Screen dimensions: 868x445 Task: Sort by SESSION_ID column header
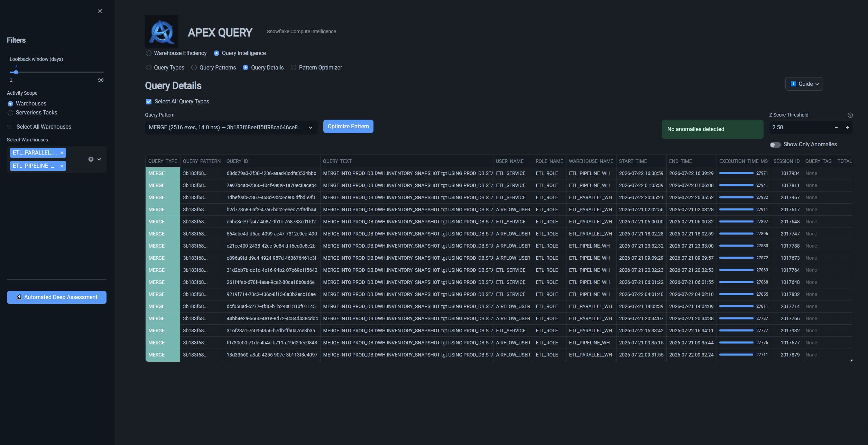[x=786, y=161]
